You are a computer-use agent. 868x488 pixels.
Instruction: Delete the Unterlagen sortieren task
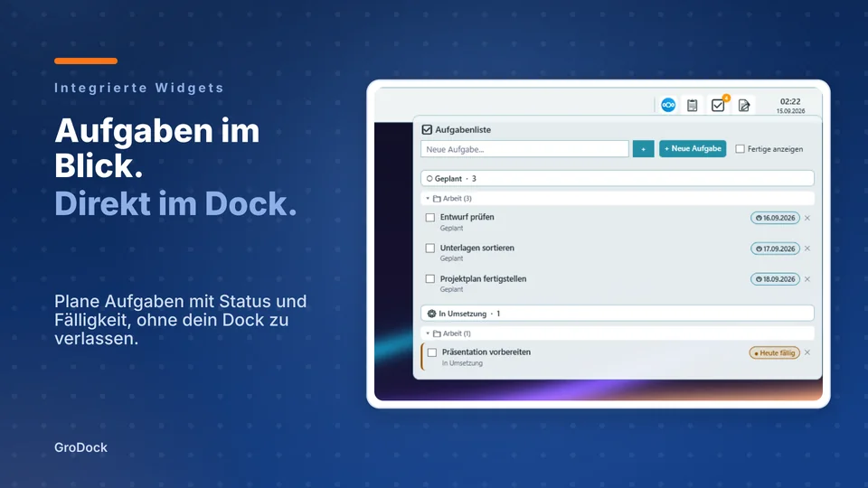click(807, 249)
